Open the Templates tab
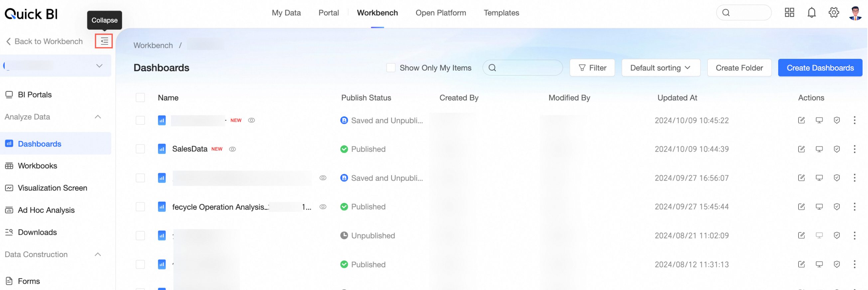Screen dimensions: 868x290 tap(502, 13)
